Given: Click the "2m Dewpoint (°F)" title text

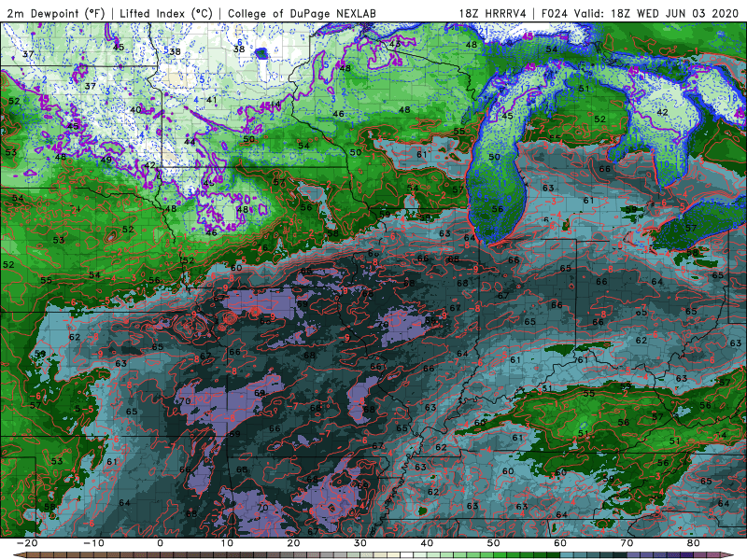Looking at the screenshot, I should point(56,13).
